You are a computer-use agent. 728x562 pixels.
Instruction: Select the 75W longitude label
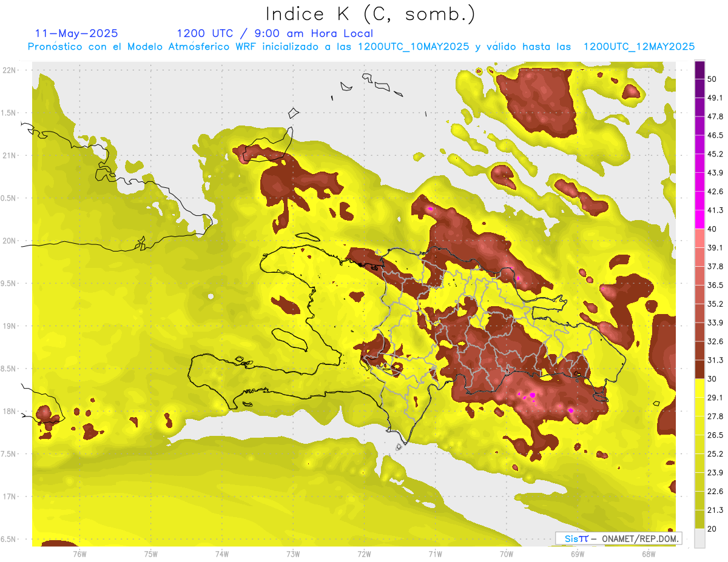coord(151,553)
